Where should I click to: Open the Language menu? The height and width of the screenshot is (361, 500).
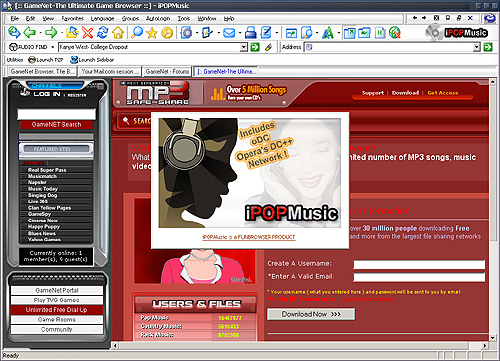102,18
